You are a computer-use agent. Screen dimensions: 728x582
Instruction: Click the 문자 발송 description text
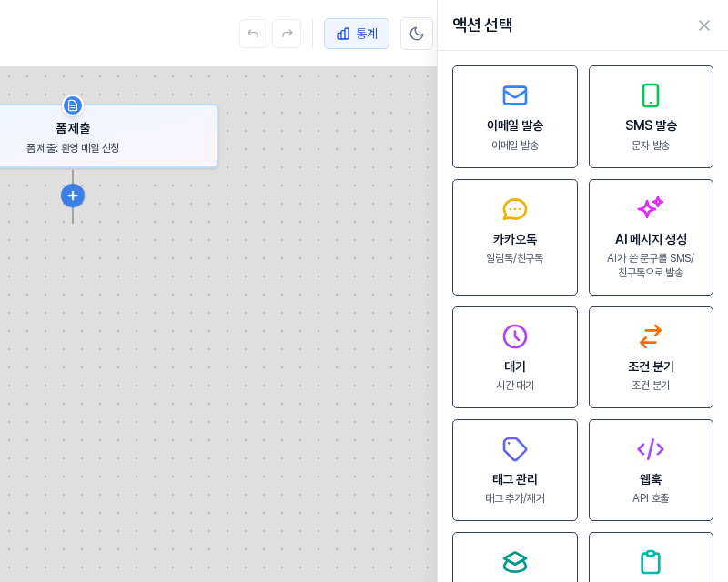pos(651,145)
